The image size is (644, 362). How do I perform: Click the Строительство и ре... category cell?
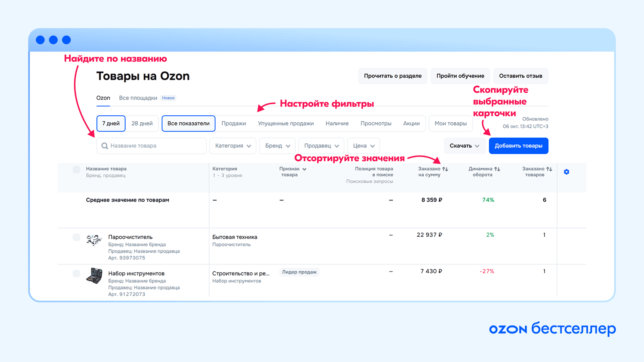coord(241,274)
